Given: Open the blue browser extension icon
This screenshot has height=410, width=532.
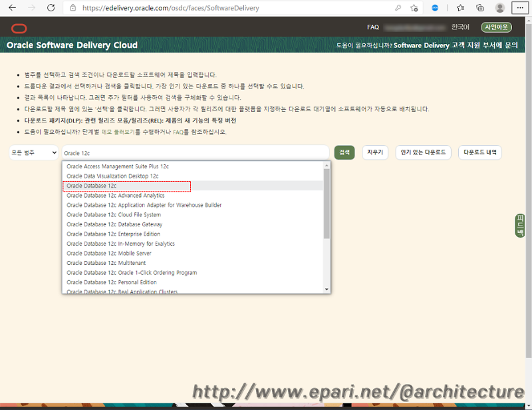Looking at the screenshot, I should (x=435, y=8).
